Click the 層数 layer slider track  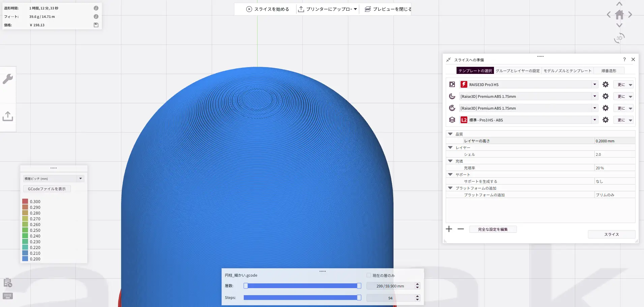[302, 286]
